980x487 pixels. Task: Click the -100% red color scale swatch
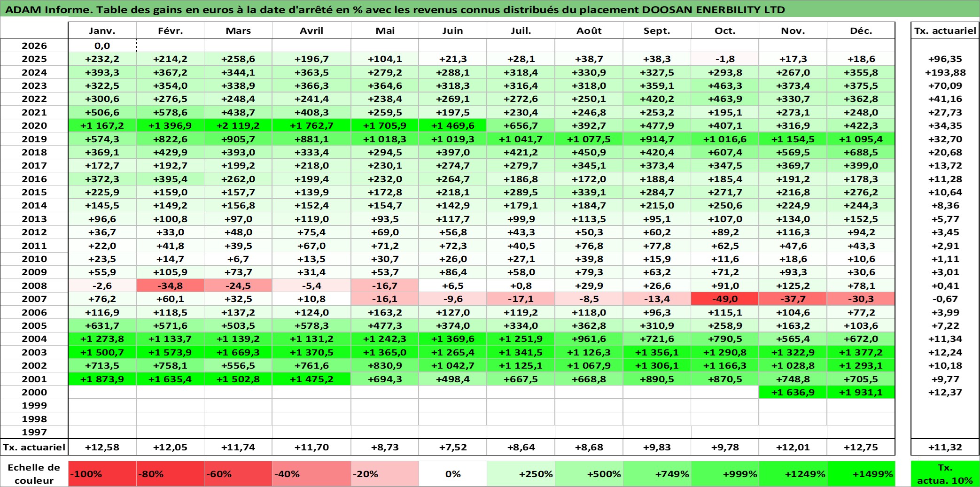click(102, 474)
